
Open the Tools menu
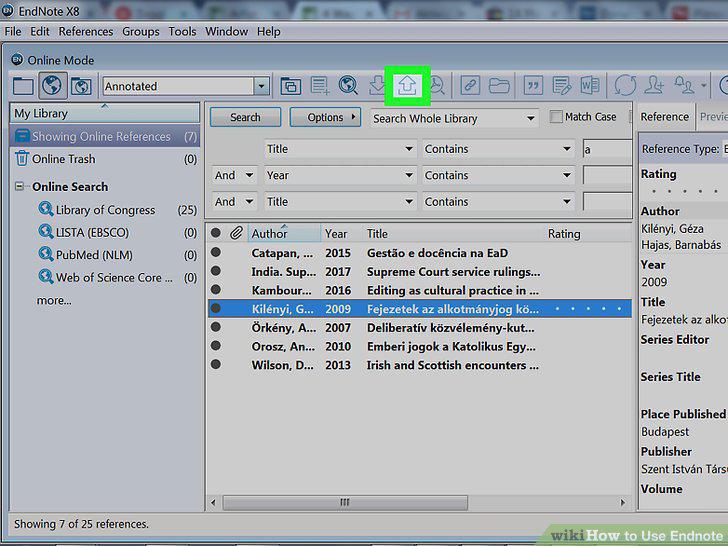click(x=182, y=32)
